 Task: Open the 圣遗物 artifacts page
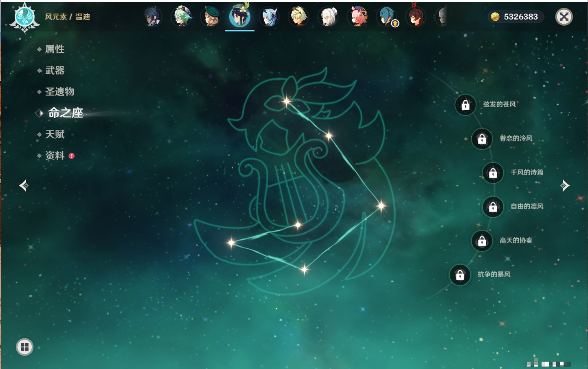pos(59,92)
